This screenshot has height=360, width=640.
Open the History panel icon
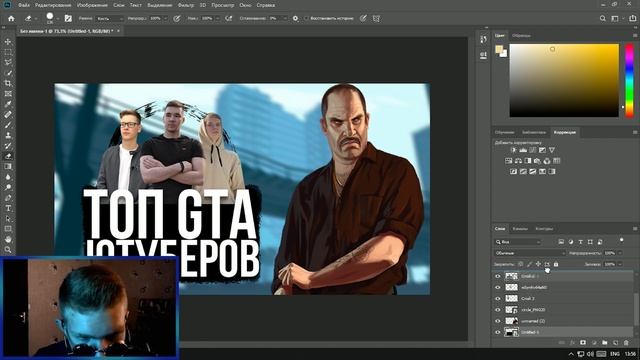[483, 39]
